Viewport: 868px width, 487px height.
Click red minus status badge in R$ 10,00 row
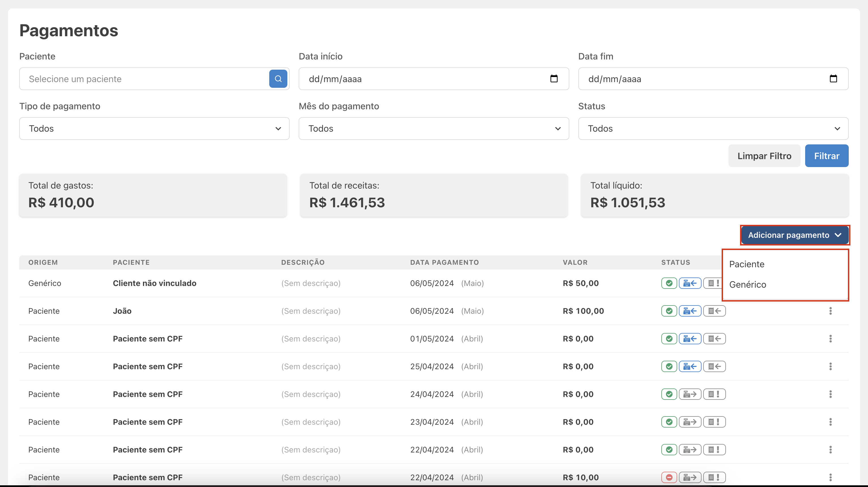(669, 477)
